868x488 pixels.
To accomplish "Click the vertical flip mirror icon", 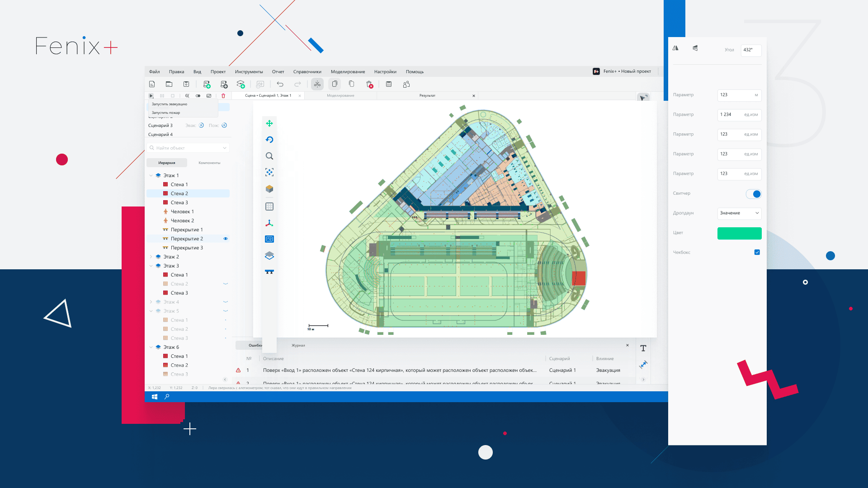I will tap(695, 48).
